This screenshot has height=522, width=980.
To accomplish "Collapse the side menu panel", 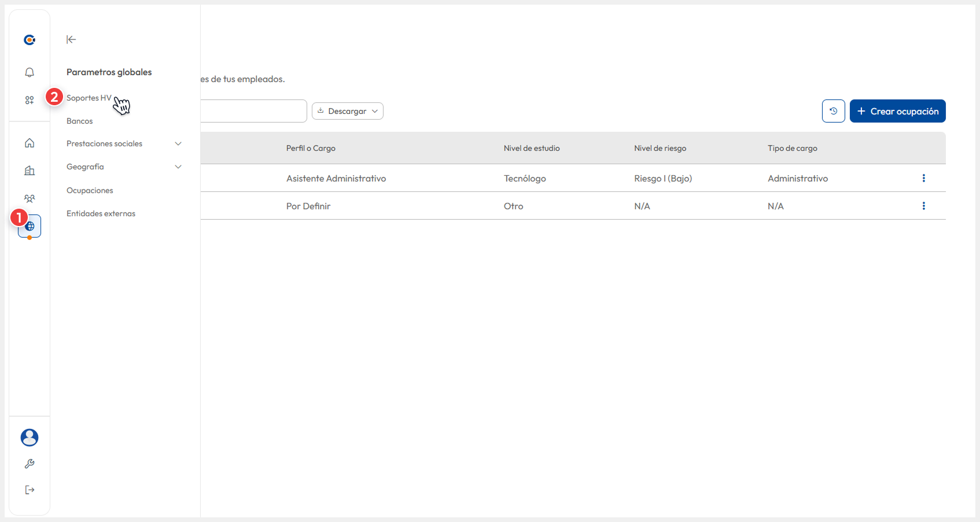I will (x=71, y=39).
